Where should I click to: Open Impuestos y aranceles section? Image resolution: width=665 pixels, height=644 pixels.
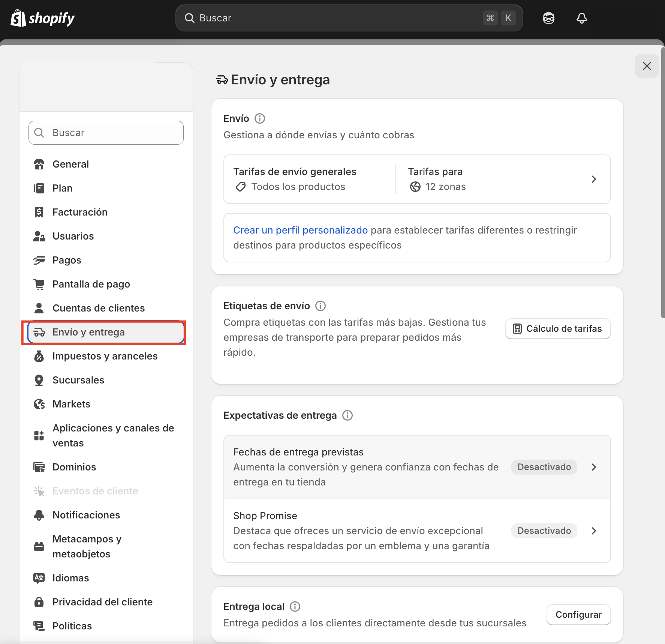click(x=105, y=356)
